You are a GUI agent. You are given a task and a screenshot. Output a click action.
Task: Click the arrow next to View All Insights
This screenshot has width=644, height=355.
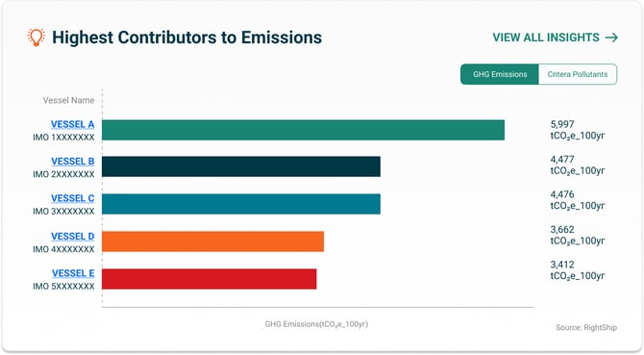pyautogui.click(x=611, y=38)
